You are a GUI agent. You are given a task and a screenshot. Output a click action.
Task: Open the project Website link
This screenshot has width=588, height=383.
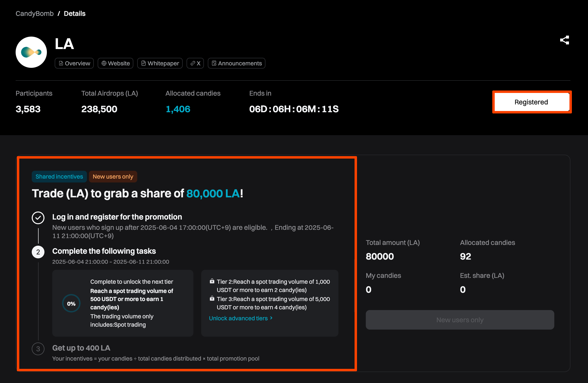pyautogui.click(x=115, y=63)
